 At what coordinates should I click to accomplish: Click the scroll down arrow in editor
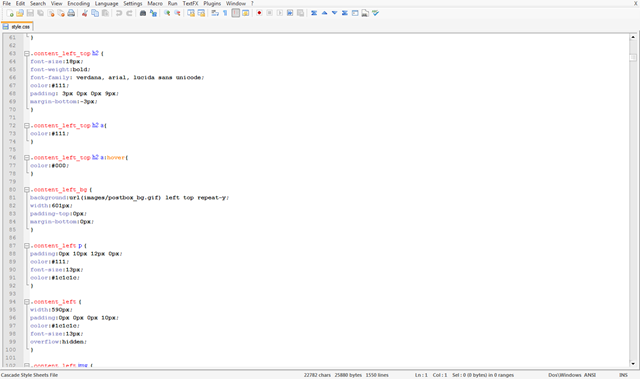633,363
